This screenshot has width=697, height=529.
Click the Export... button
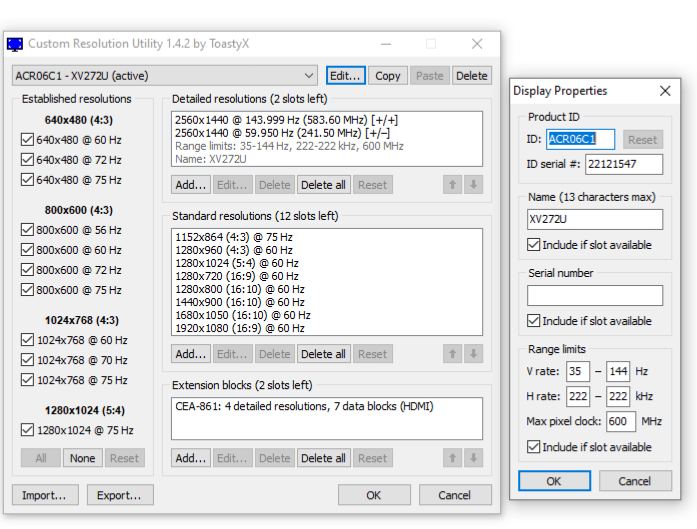coord(120,495)
